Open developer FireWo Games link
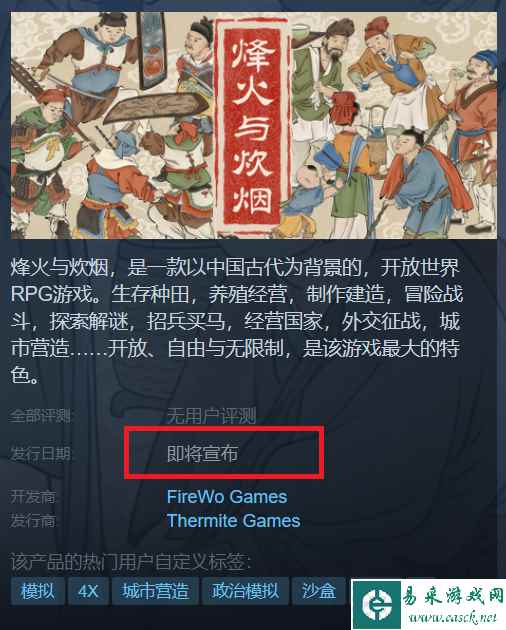Screen dimensions: 506x630 pyautogui.click(x=227, y=497)
